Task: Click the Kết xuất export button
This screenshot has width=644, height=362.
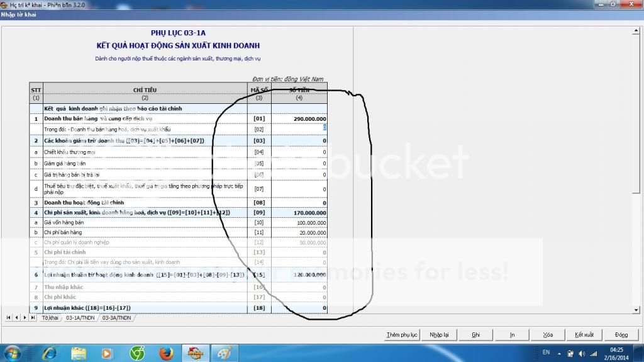Action: (584, 335)
